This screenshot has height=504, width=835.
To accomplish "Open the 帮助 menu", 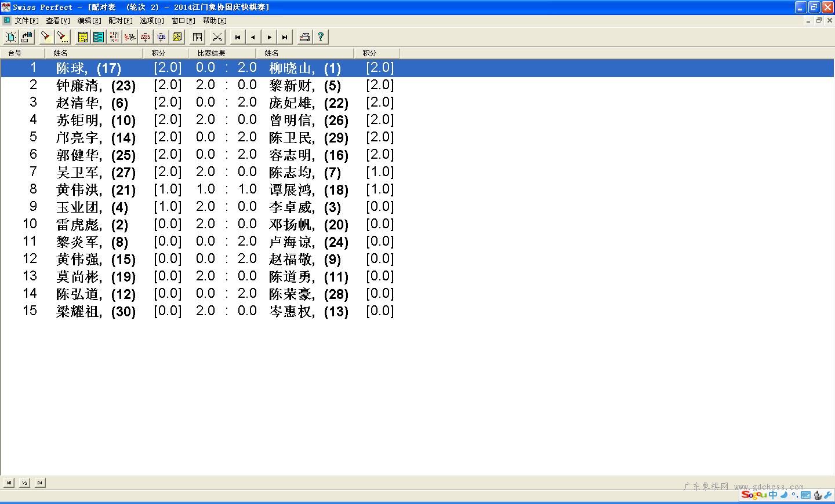I will (x=214, y=21).
